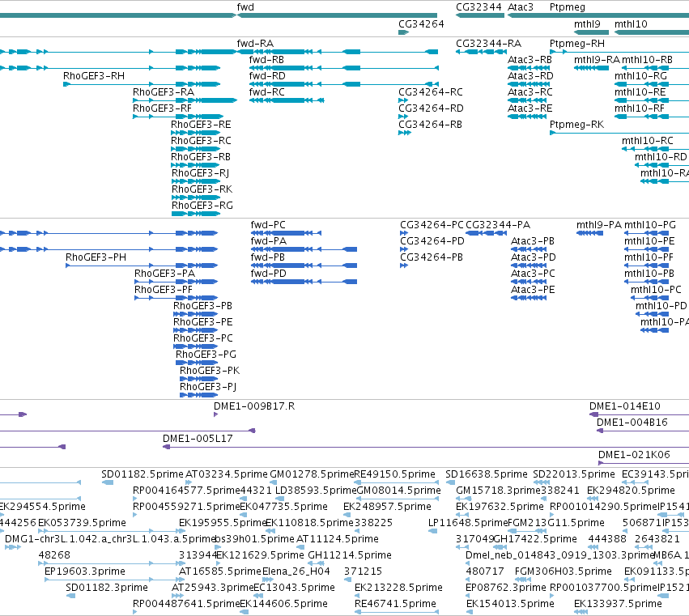Select protein RhoGEF3-PK
Screen dimensions: 689x616
(x=198, y=379)
